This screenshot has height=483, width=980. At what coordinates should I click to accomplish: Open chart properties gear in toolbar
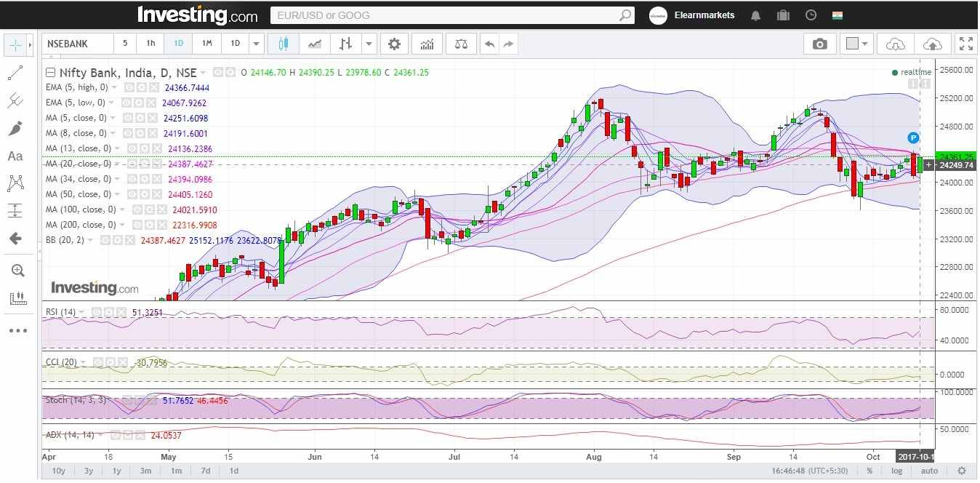(394, 44)
